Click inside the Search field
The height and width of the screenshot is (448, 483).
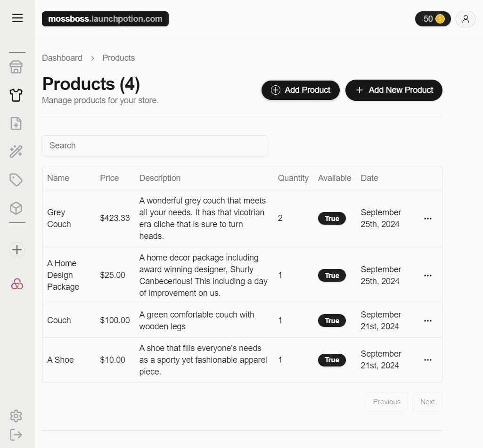tap(155, 146)
